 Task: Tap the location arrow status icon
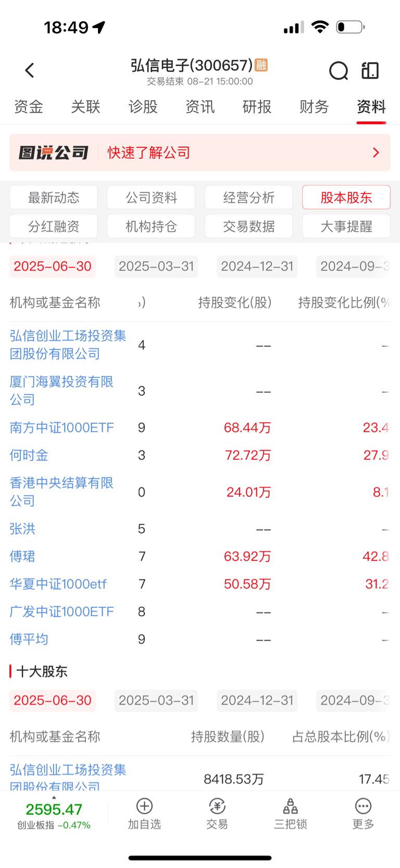point(99,27)
